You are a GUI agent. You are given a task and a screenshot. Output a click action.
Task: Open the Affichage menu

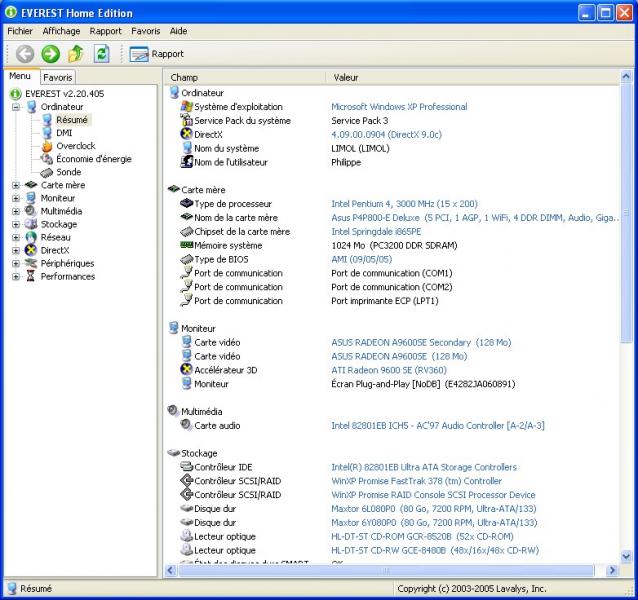61,31
